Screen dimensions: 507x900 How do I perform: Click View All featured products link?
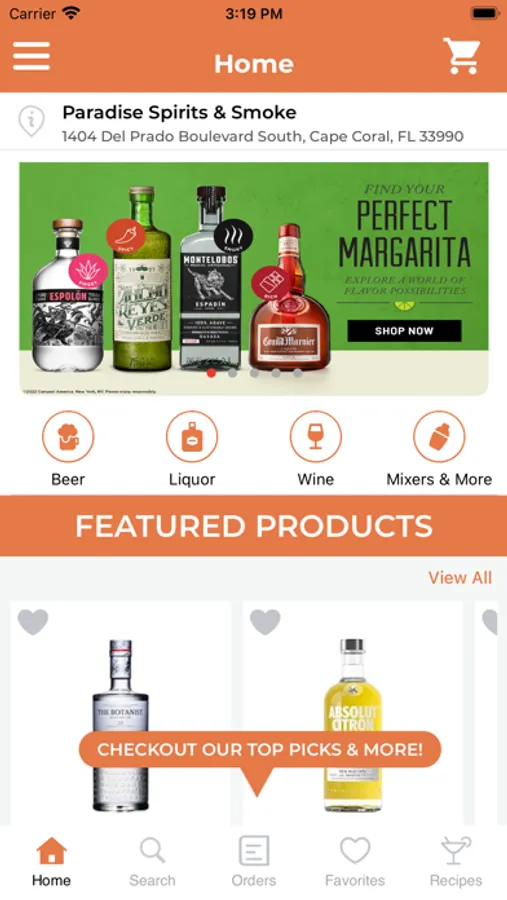pos(460,577)
